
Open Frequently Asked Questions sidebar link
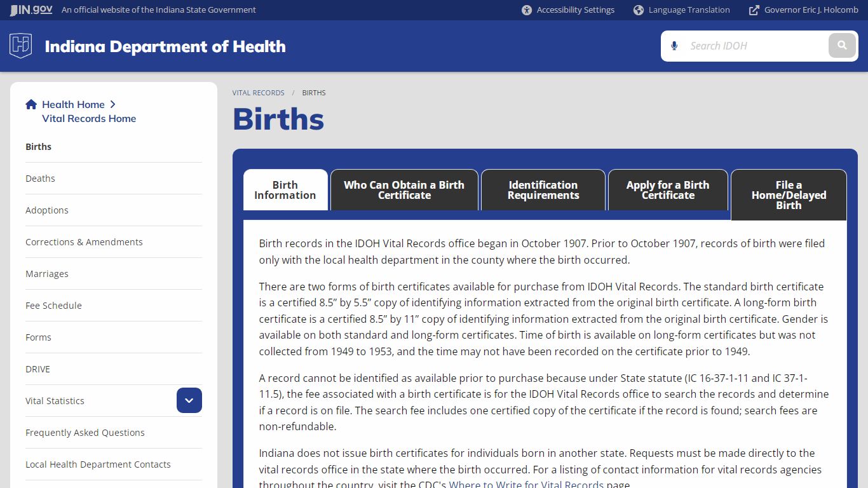114,433
